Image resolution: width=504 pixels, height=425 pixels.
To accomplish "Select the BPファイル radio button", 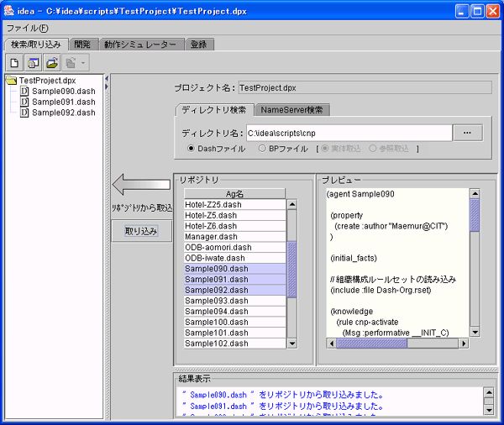I will click(262, 149).
